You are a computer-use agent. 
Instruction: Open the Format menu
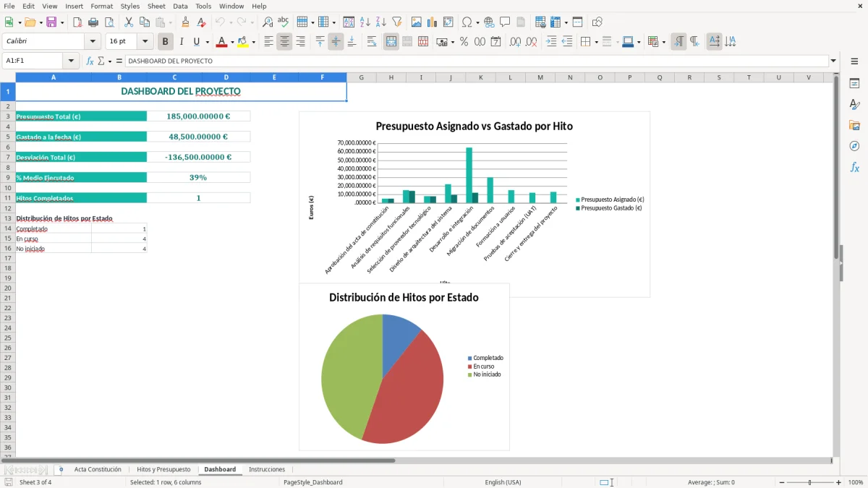(x=101, y=6)
